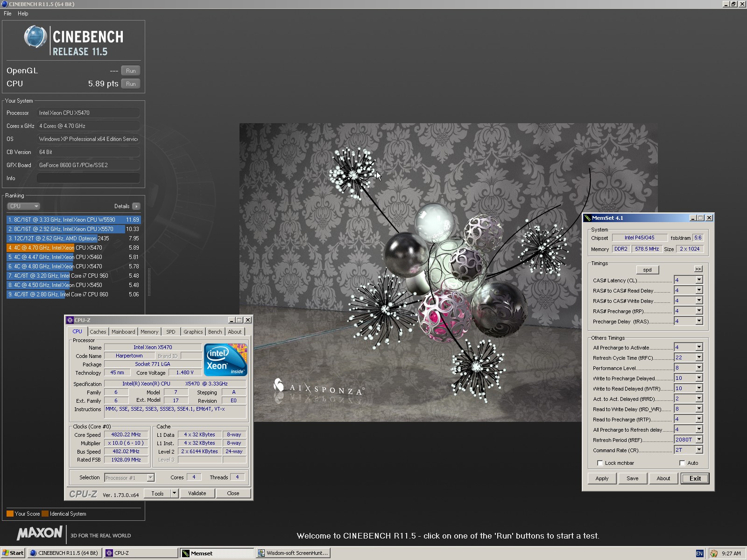Open the File menu in Cinebench
Viewport: 747px width, 560px height.
pyautogui.click(x=7, y=14)
